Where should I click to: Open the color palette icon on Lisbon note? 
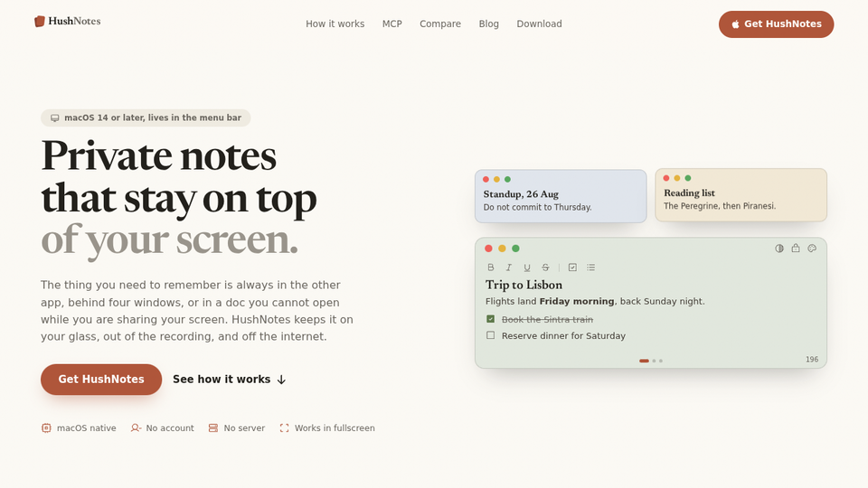click(812, 249)
